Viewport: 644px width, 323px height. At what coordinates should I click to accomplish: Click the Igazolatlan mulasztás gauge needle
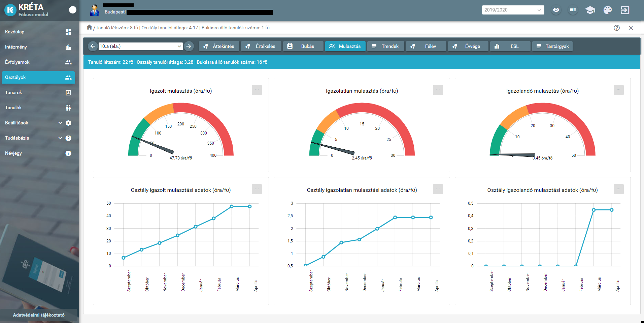(333, 148)
